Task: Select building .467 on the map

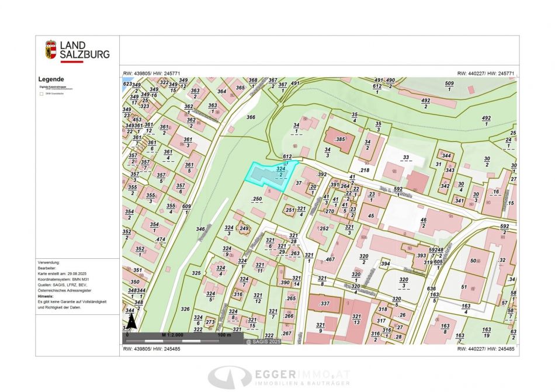Action: (329, 259)
